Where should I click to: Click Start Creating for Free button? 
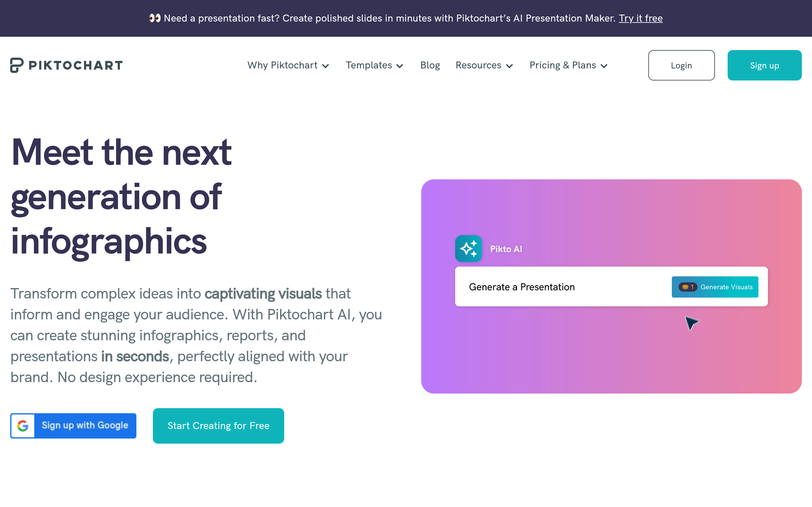point(219,426)
